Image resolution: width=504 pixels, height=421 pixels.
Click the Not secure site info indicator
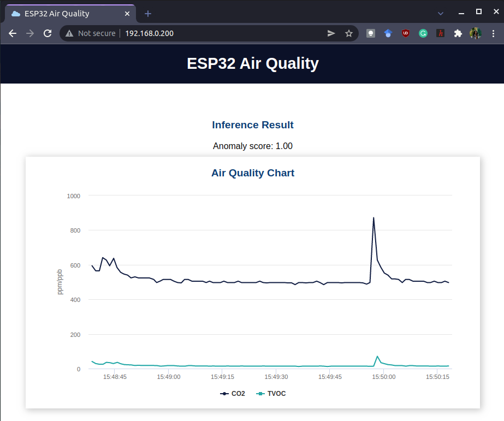point(91,33)
